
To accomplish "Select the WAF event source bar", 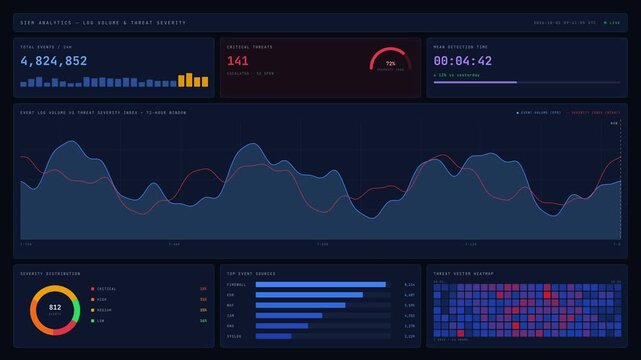I will coord(300,305).
